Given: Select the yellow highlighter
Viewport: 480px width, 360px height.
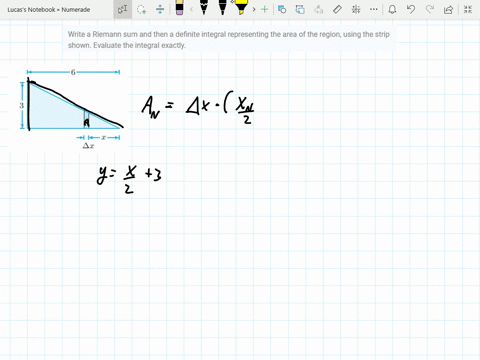Looking at the screenshot, I should click(x=241, y=8).
